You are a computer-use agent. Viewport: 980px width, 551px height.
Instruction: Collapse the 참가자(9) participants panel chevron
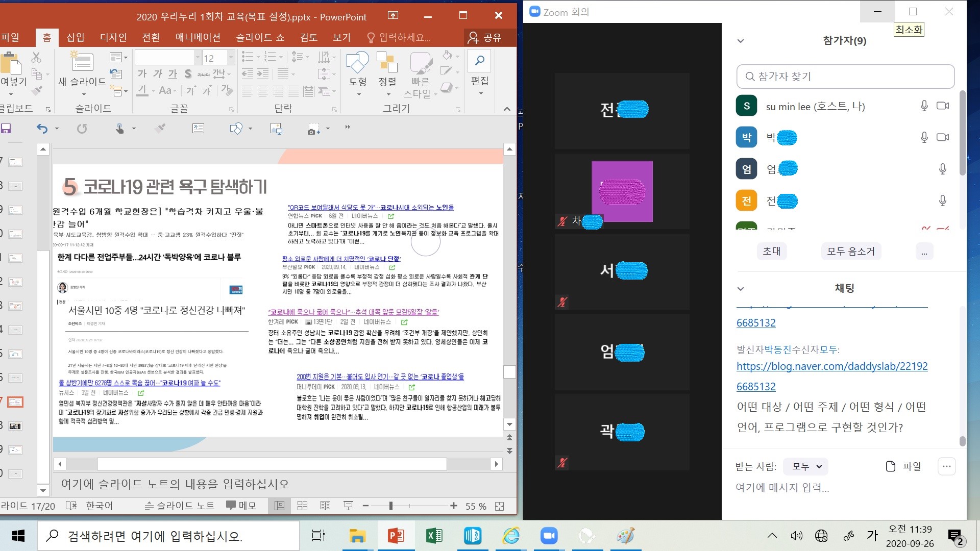(x=741, y=41)
